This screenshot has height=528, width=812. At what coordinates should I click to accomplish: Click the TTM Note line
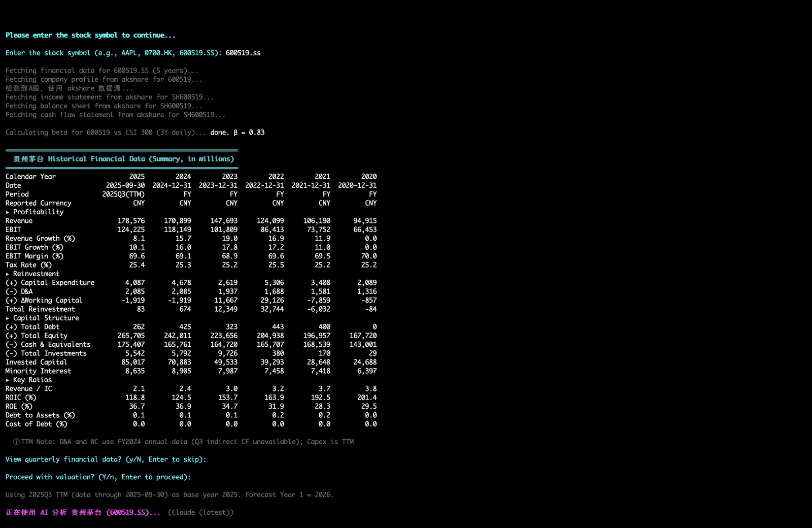pos(183,442)
